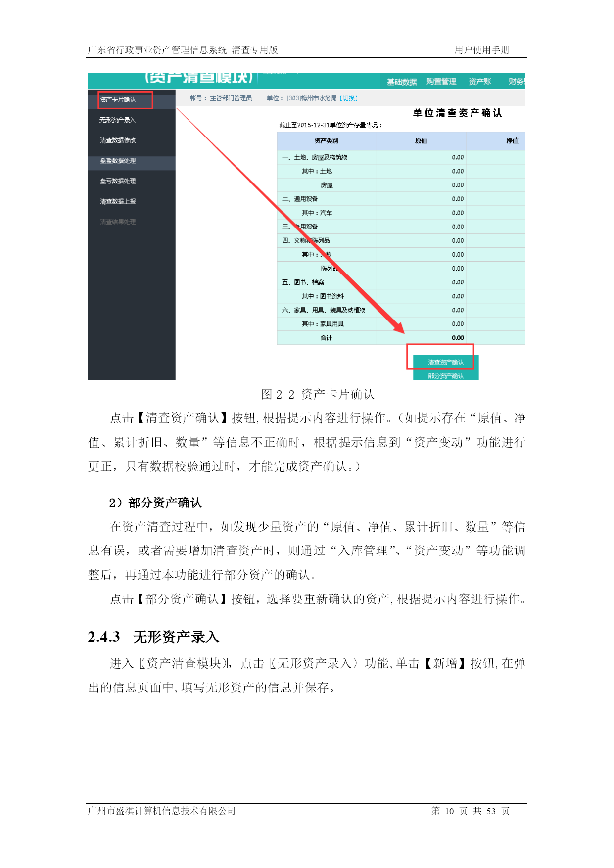The height and width of the screenshot is (868, 614).
Task: Click the 广东省行政事业资产管理信息系统 header title
Action: coord(157,50)
